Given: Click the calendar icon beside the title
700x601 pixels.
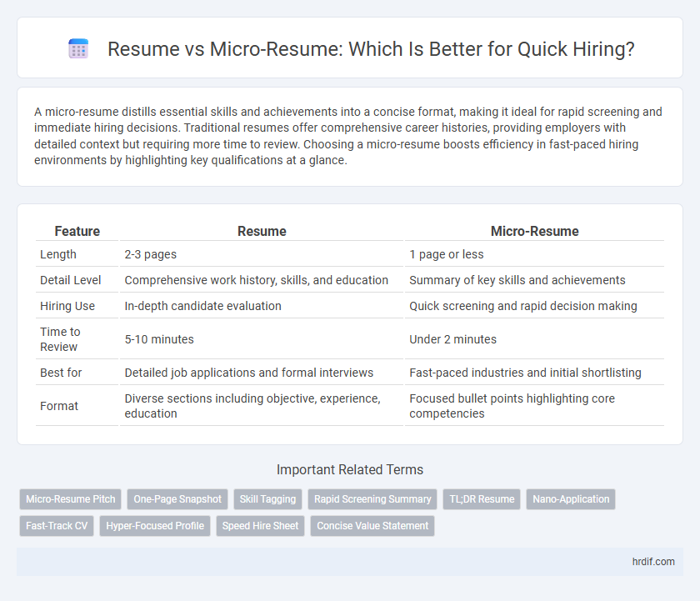Looking at the screenshot, I should point(78,48).
